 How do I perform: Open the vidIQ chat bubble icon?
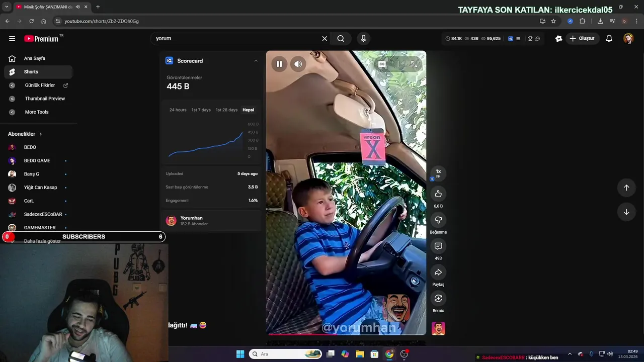coord(537,39)
